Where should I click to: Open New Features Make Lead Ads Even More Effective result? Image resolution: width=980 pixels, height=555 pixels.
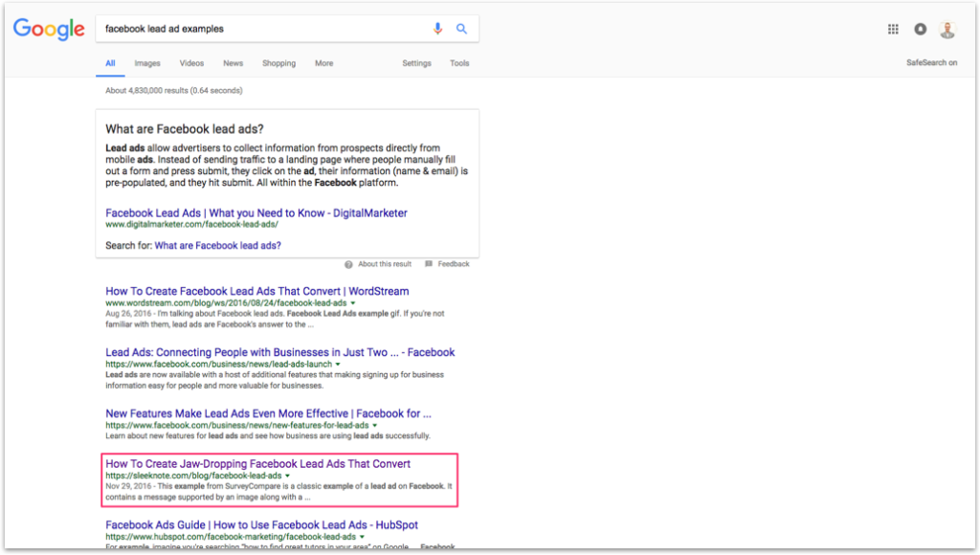[x=268, y=413]
